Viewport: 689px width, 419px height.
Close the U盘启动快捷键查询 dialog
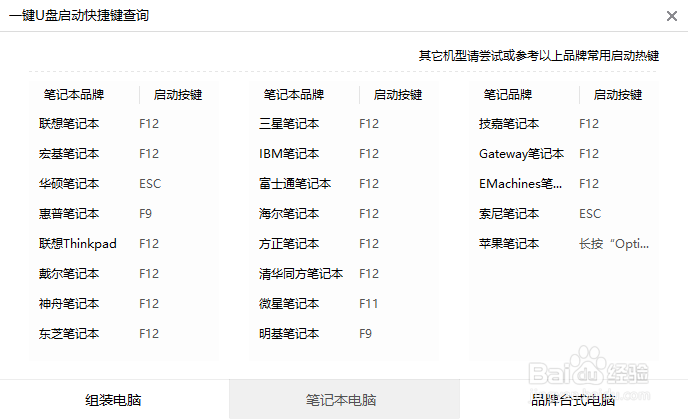pyautogui.click(x=671, y=16)
